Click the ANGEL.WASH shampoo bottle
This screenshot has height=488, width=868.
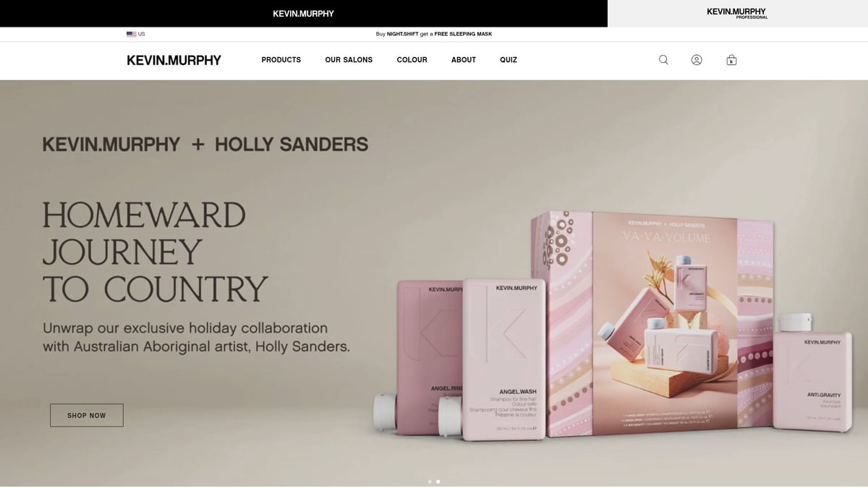coord(505,358)
